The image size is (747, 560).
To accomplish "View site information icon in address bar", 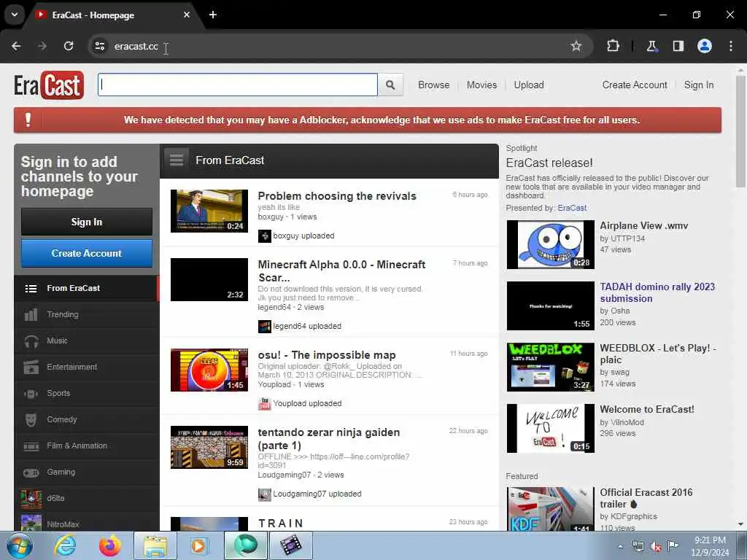I will tap(99, 46).
